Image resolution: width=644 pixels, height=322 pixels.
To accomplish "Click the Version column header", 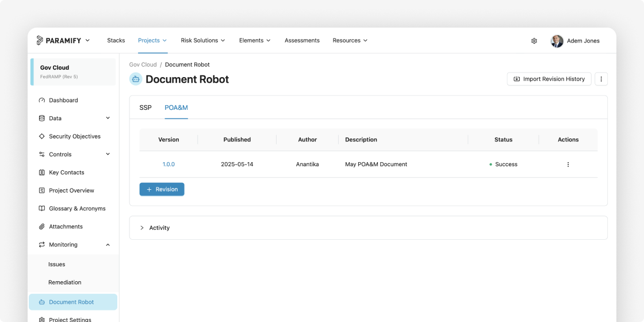I will click(x=168, y=140).
